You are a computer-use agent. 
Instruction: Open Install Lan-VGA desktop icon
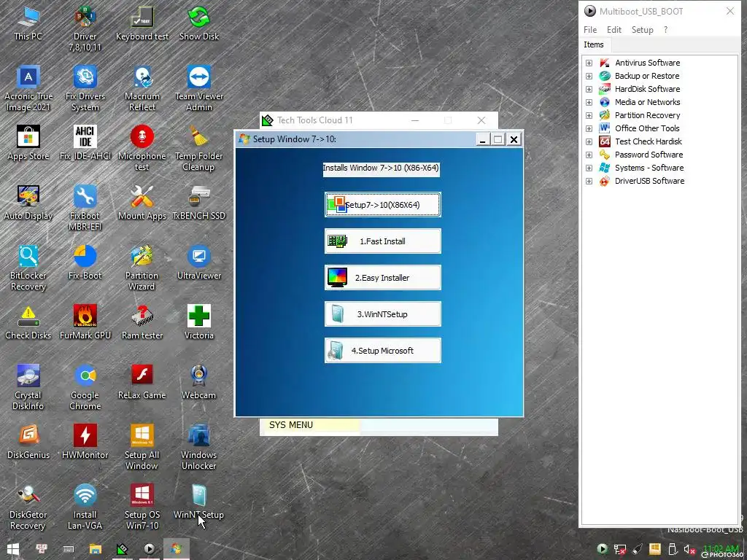[x=85, y=507]
